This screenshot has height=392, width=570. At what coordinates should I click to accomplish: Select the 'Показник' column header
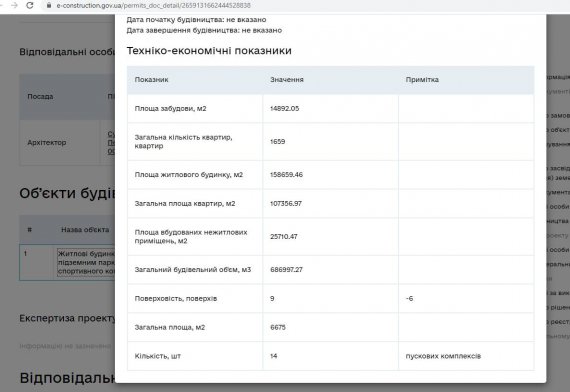151,80
